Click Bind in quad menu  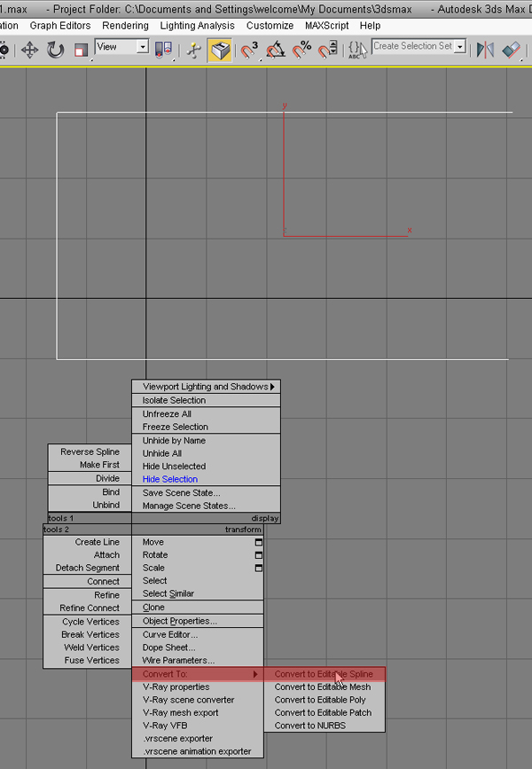[x=90, y=492]
